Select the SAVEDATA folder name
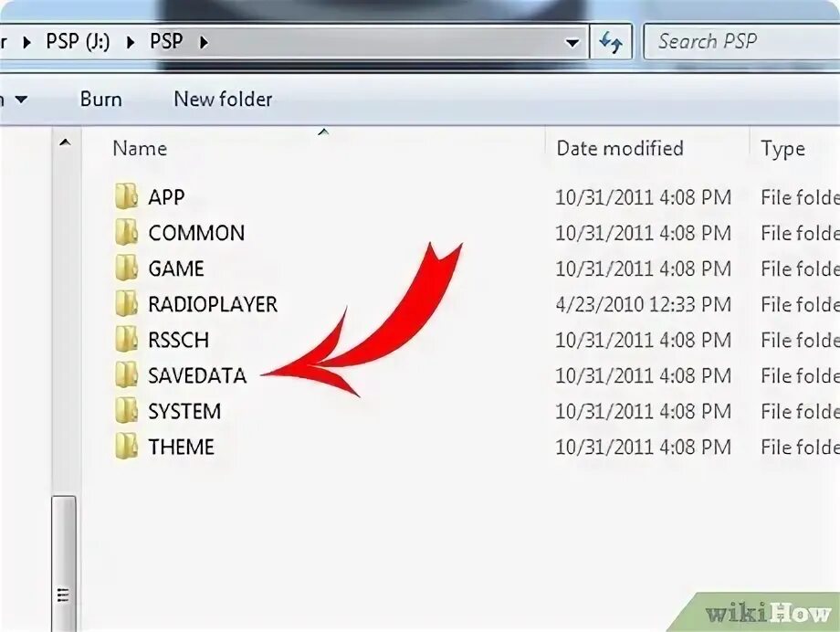The height and width of the screenshot is (632, 840). click(x=197, y=375)
